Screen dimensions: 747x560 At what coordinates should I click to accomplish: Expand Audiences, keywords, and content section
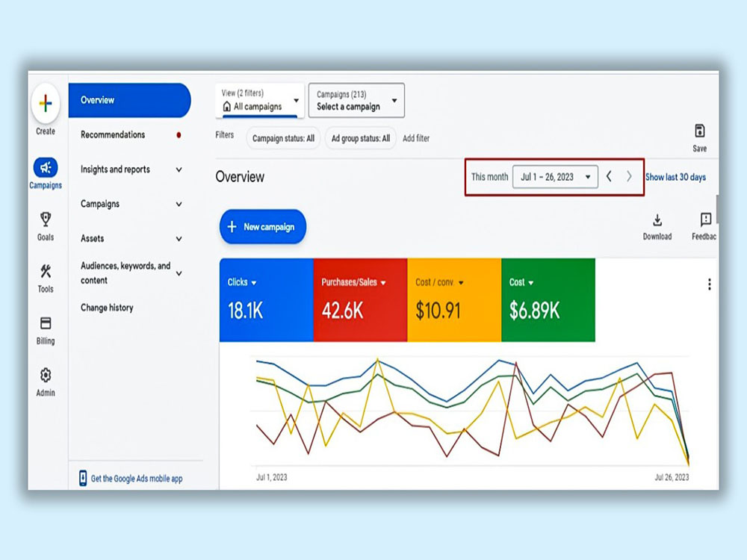179,273
